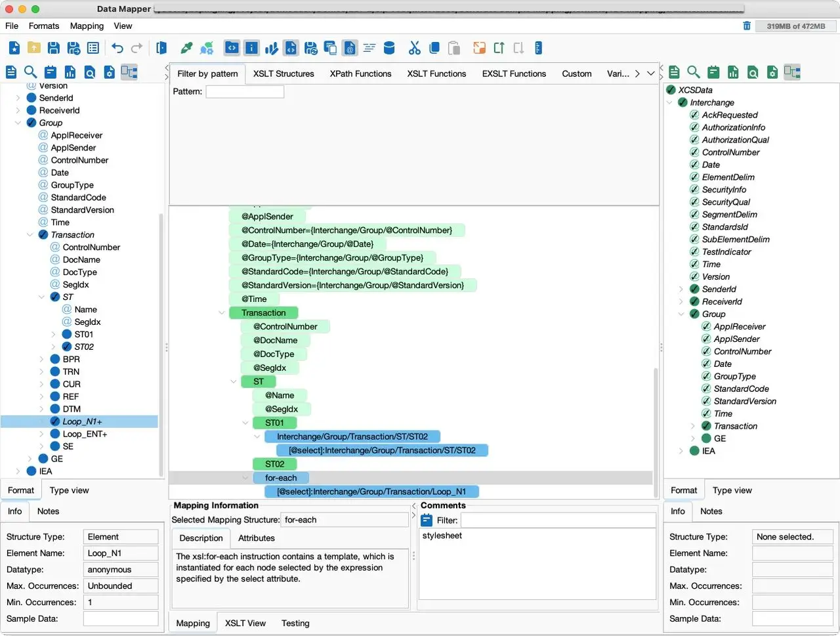
Task: Collapse the Transaction node in the mapping tree
Action: (222, 313)
